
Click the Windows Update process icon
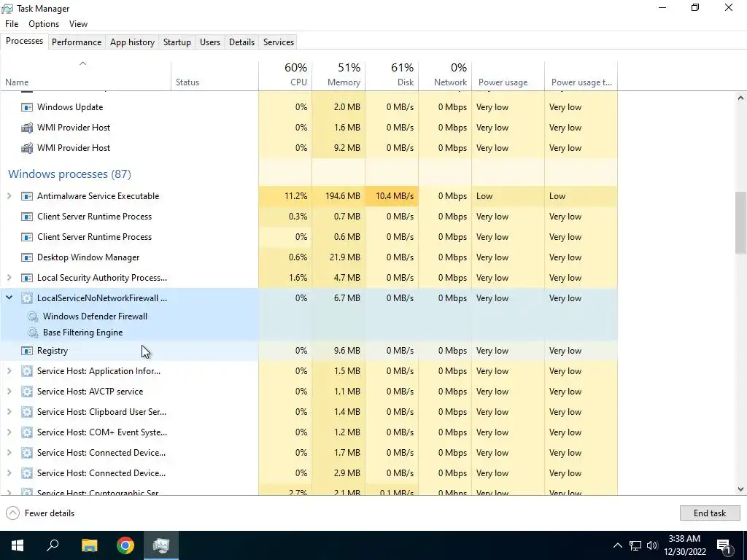[x=27, y=107]
